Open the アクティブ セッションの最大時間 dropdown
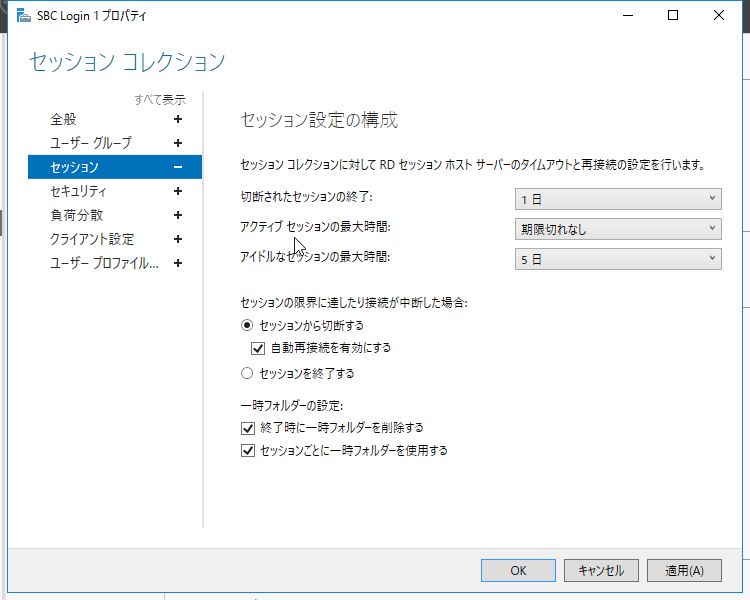The width and height of the screenshot is (750, 600). click(x=618, y=229)
